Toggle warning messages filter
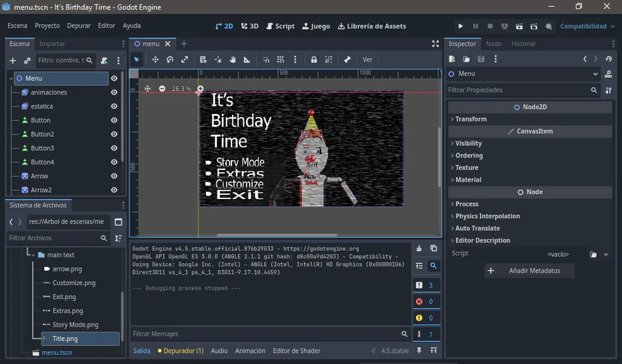Viewport: 622px width, 364px height. pyautogui.click(x=426, y=318)
